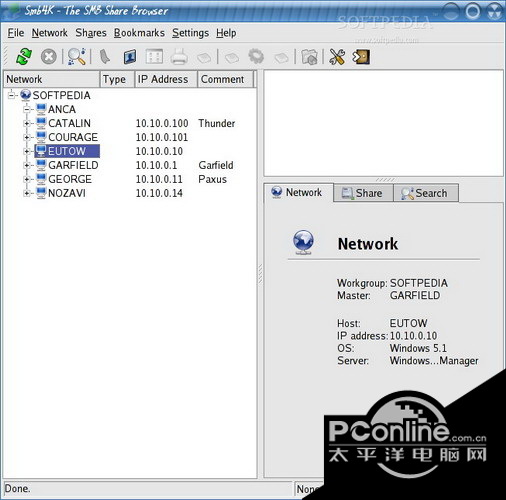Click IP address 10.10.0.101
This screenshot has width=506, height=500.
click(x=162, y=137)
